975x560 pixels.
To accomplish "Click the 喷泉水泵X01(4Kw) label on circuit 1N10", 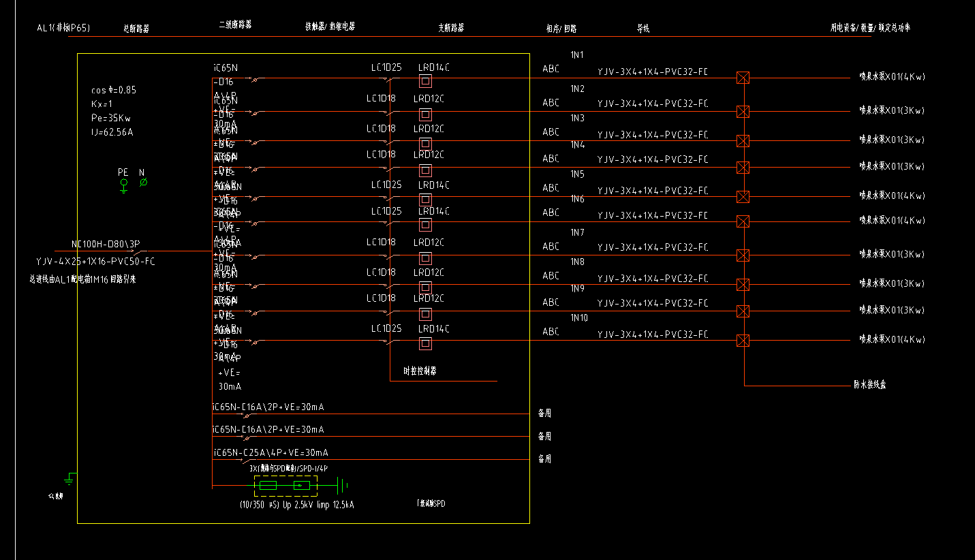I will (x=892, y=339).
